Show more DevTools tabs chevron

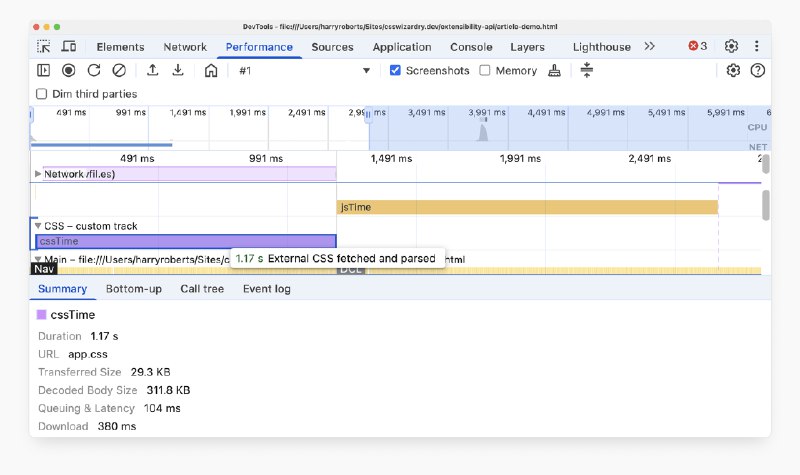(649, 46)
